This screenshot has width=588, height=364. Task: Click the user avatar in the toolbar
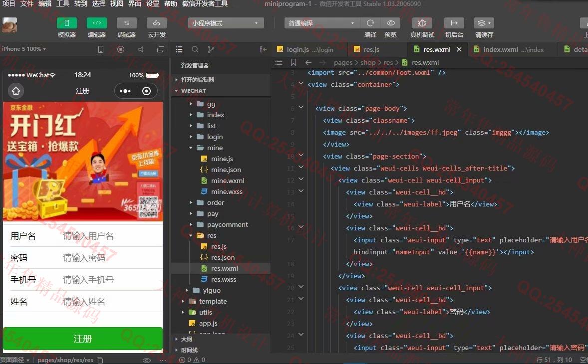pyautogui.click(x=9, y=25)
